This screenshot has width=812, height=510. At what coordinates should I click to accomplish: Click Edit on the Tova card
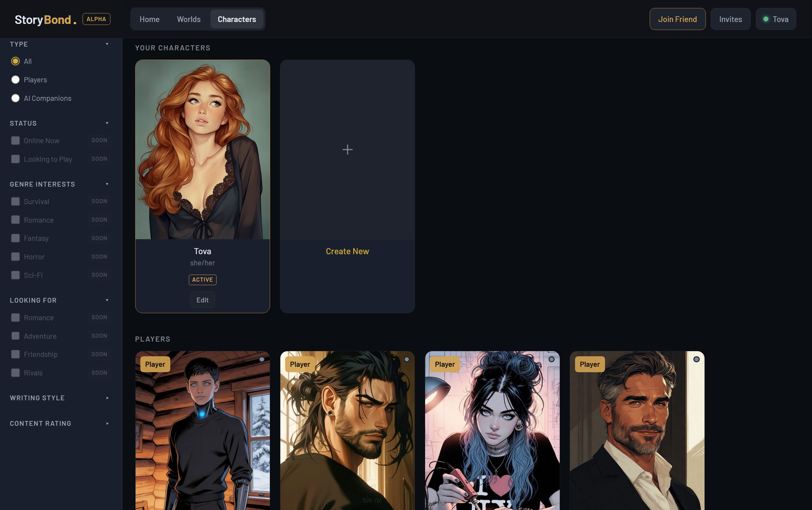point(202,300)
